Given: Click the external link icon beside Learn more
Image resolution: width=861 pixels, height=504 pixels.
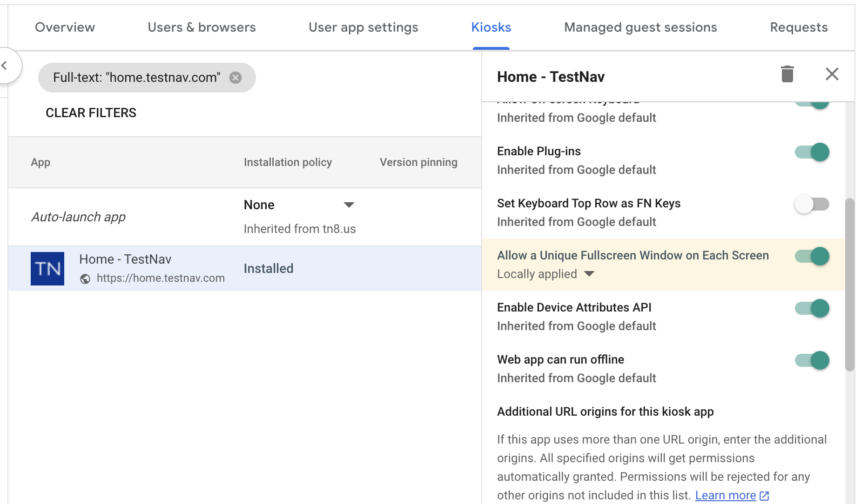Looking at the screenshot, I should pos(765,496).
